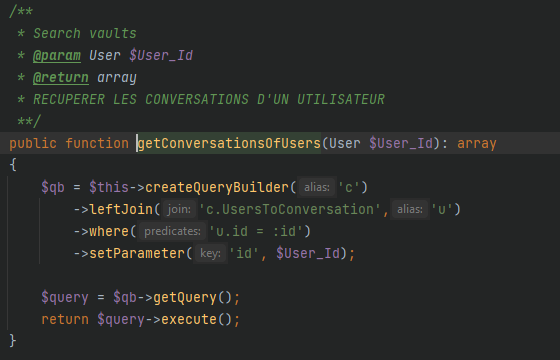Click the 'Search vaults' comment text

[85, 34]
